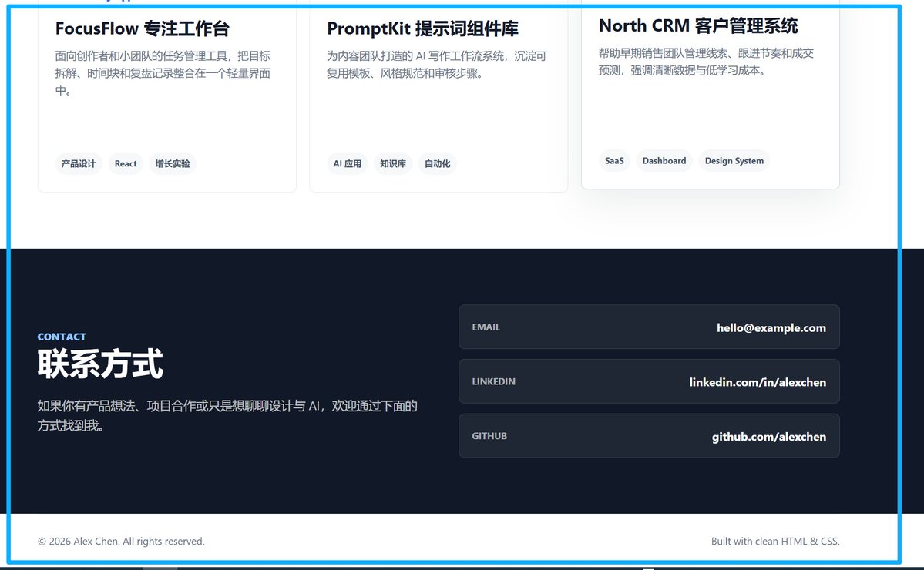Open the PromptKit 提示词组件库 project card
Image resolution: width=924 pixels, height=570 pixels.
(438, 96)
